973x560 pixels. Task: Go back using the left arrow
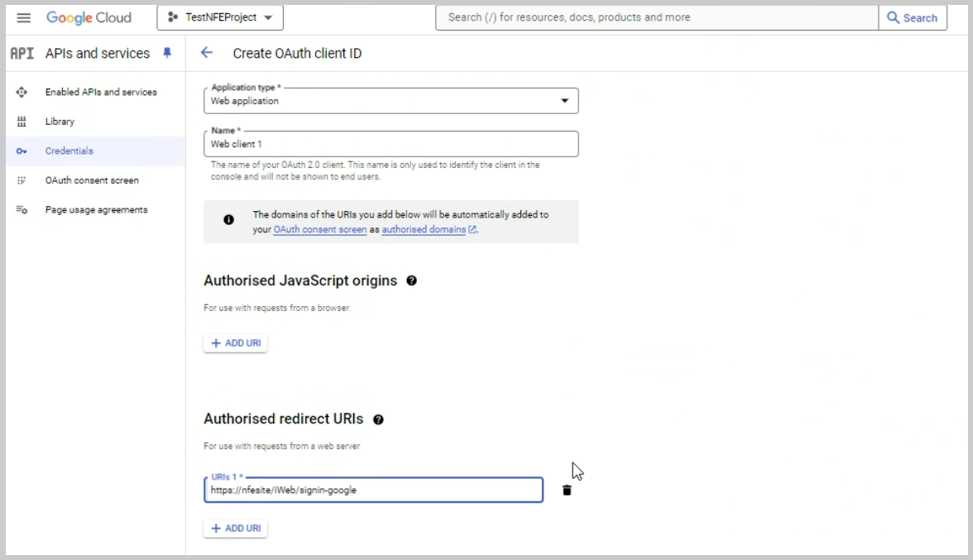(x=207, y=53)
